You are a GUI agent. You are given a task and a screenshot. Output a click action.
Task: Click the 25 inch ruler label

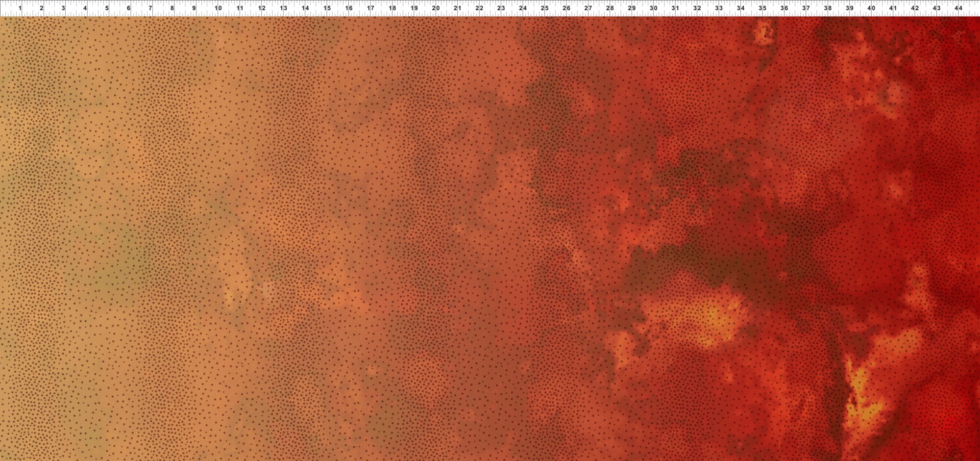544,8
